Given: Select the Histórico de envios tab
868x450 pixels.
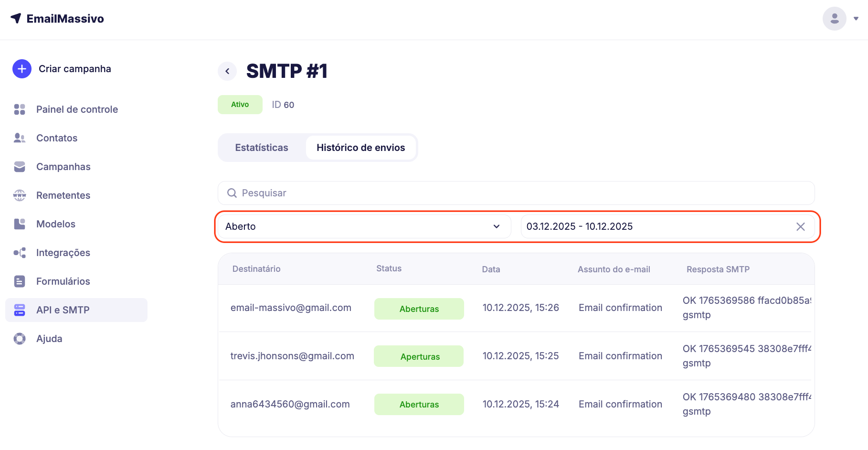Looking at the screenshot, I should tap(360, 148).
